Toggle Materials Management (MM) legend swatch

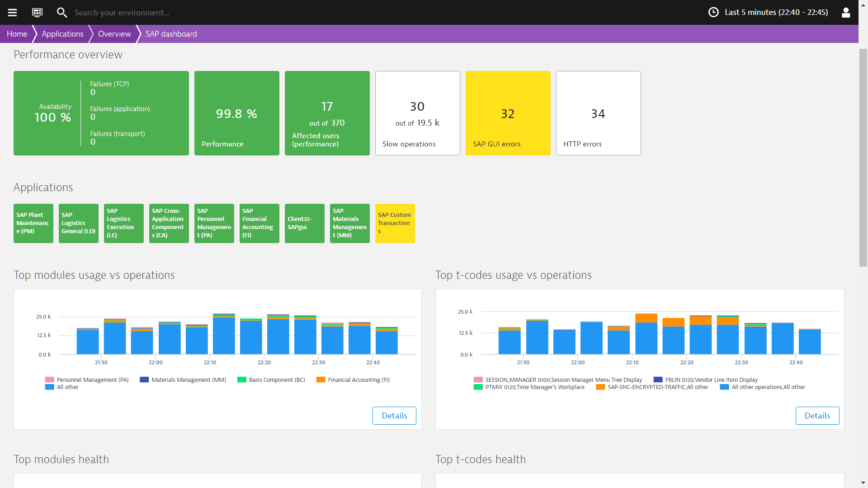coord(144,380)
